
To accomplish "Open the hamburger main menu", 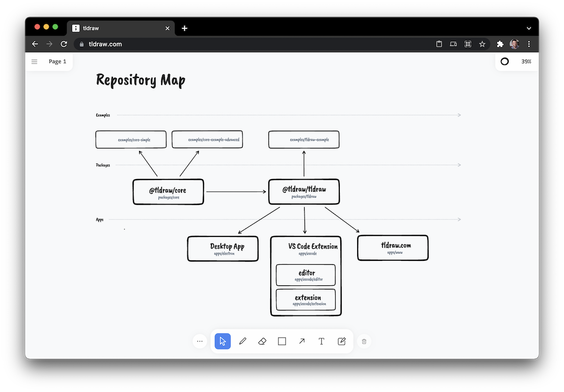I will [34, 62].
